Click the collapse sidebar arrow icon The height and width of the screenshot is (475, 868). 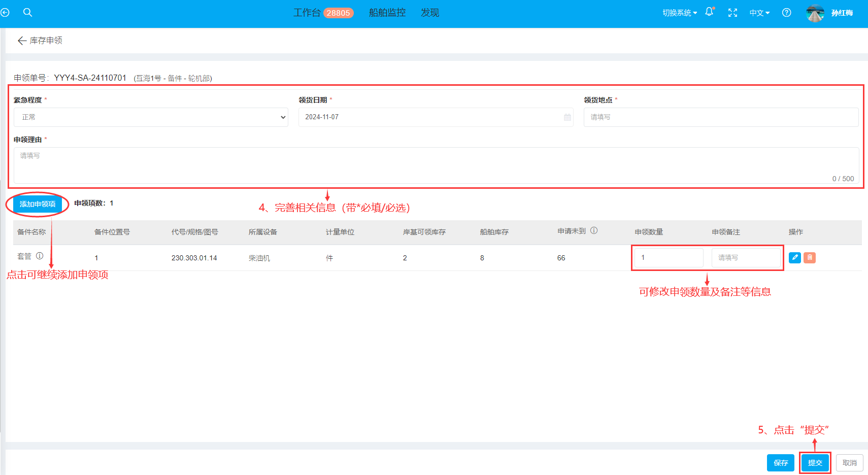tap(5, 13)
